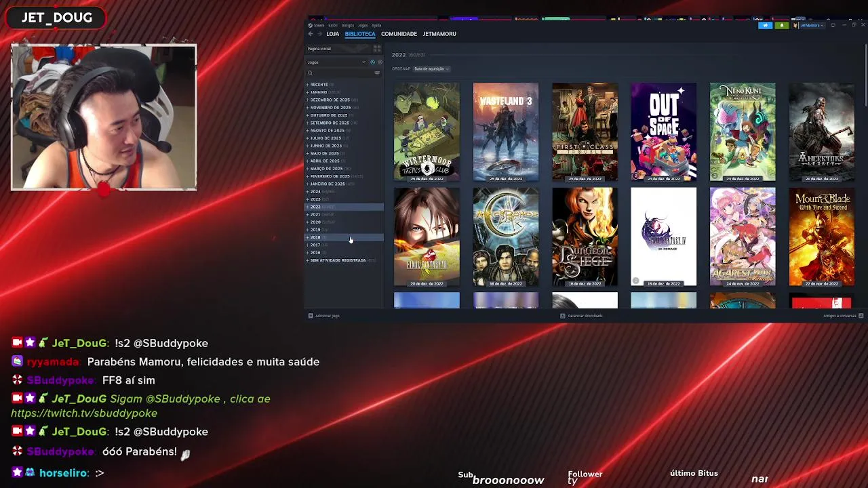This screenshot has width=868, height=488.
Task: Click the collections grid view icon
Action: 377,49
